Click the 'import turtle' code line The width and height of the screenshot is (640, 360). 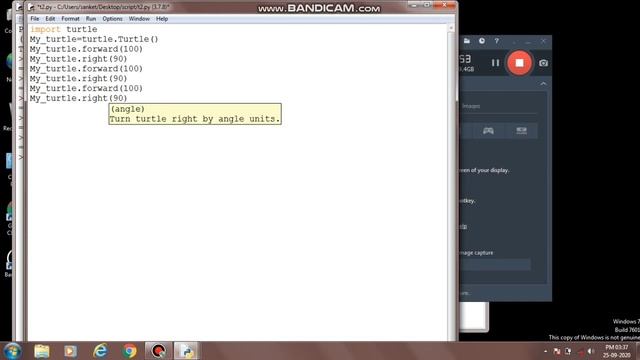tap(64, 29)
